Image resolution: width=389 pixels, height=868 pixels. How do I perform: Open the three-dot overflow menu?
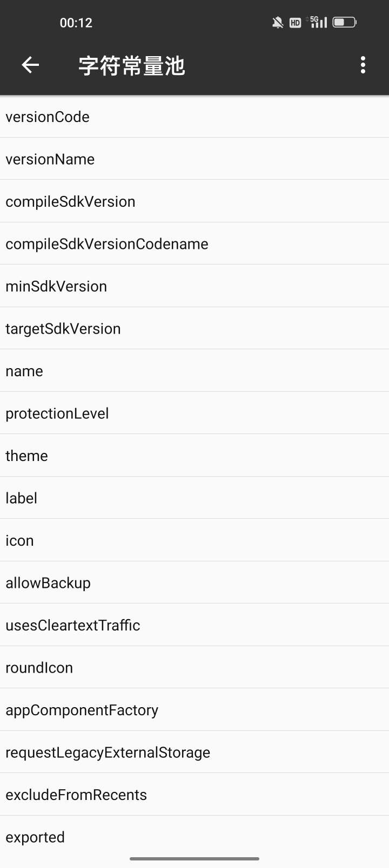point(363,65)
